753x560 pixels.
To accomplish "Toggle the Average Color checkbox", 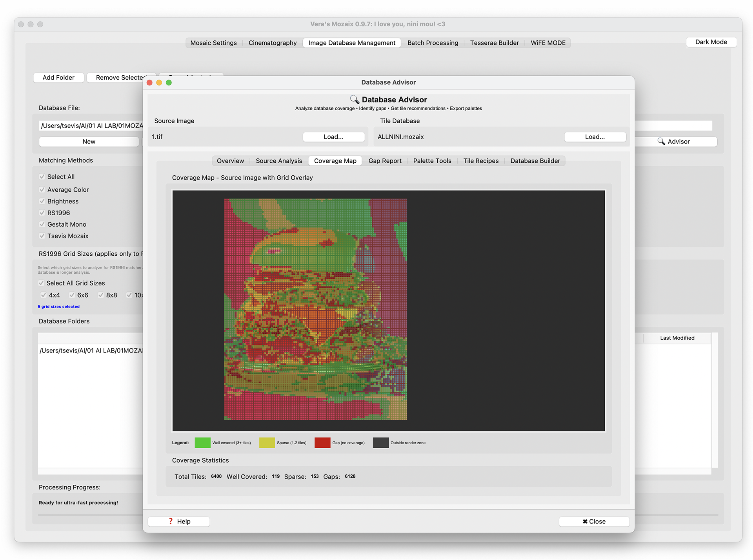I will click(x=42, y=189).
